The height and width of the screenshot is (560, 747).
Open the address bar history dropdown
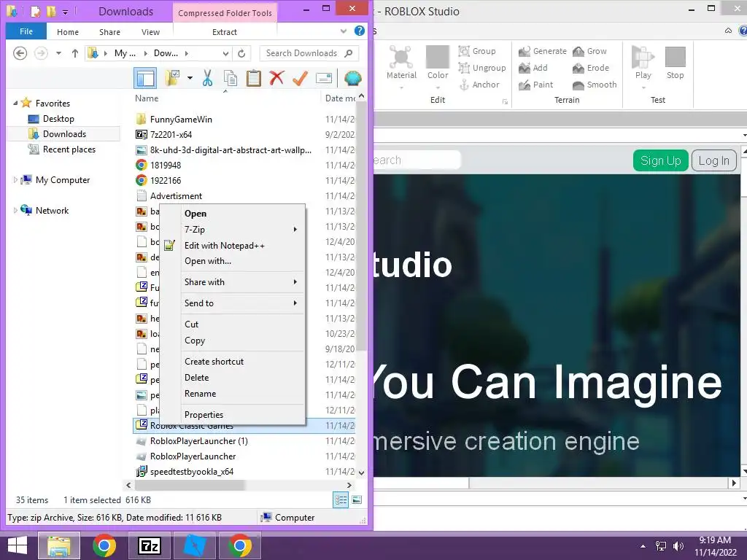coord(226,53)
